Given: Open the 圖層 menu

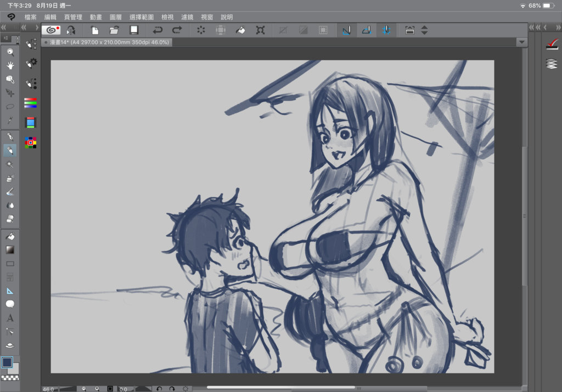Looking at the screenshot, I should pos(115,17).
